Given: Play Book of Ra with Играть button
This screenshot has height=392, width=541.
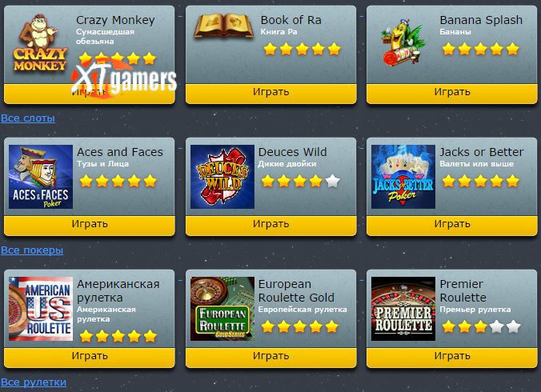Looking at the screenshot, I should (x=270, y=93).
